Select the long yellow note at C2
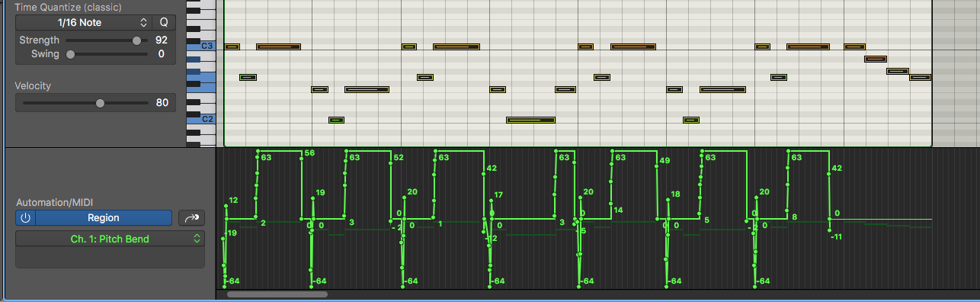 click(531, 120)
